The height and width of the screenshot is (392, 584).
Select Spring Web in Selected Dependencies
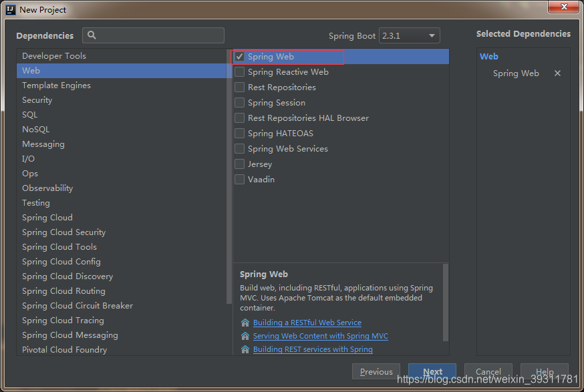pos(516,73)
